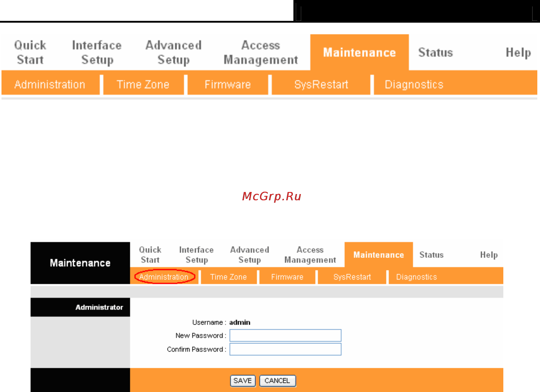This screenshot has height=392, width=540.
Task: Focus the New Password field
Action: click(x=285, y=335)
